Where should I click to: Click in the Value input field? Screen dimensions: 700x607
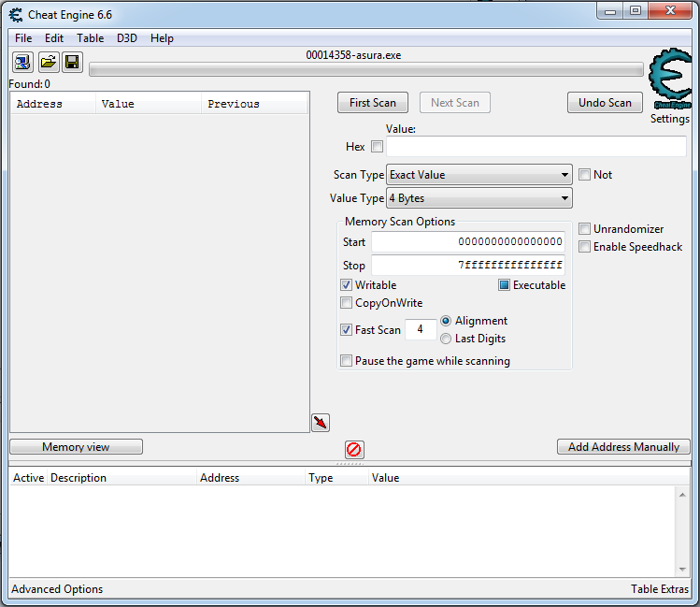click(536, 147)
